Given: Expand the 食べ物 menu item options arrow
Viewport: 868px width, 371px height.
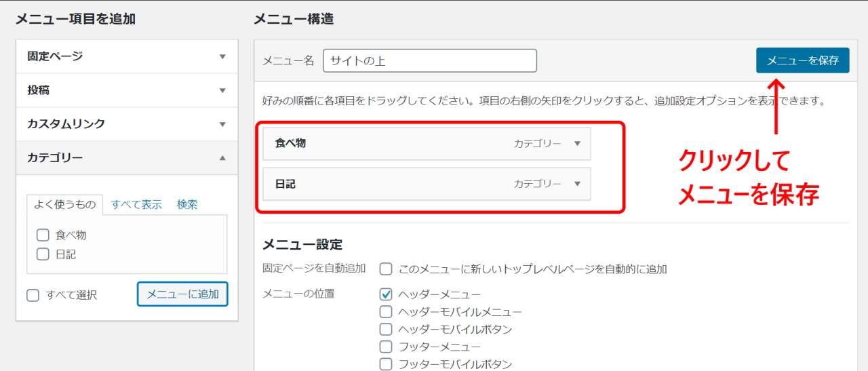Looking at the screenshot, I should pos(578,144).
